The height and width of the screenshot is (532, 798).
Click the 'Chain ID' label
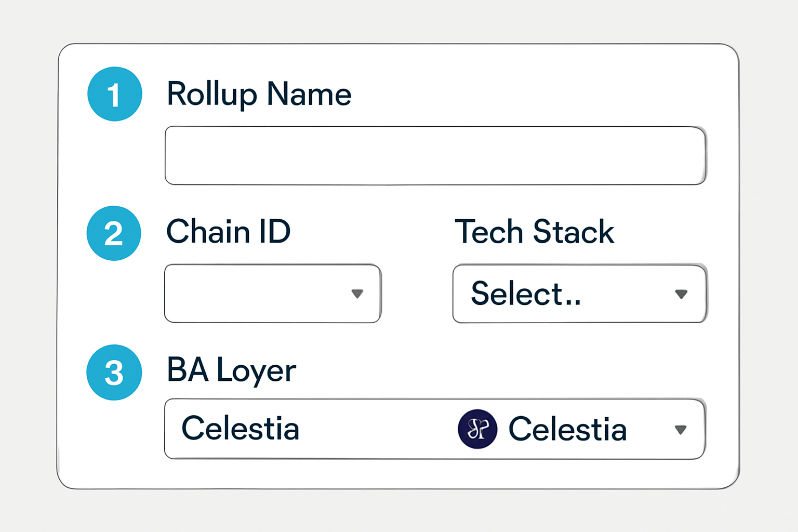(x=228, y=232)
